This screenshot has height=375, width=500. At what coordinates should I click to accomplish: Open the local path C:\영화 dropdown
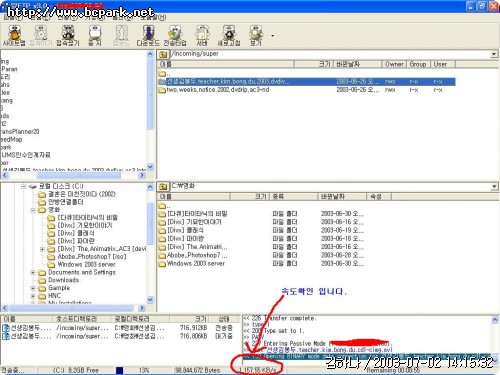[494, 187]
